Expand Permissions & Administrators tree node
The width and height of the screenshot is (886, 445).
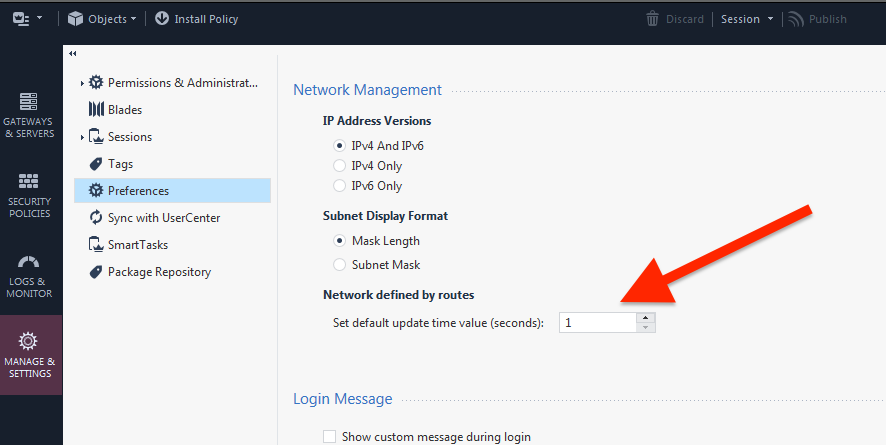82,83
